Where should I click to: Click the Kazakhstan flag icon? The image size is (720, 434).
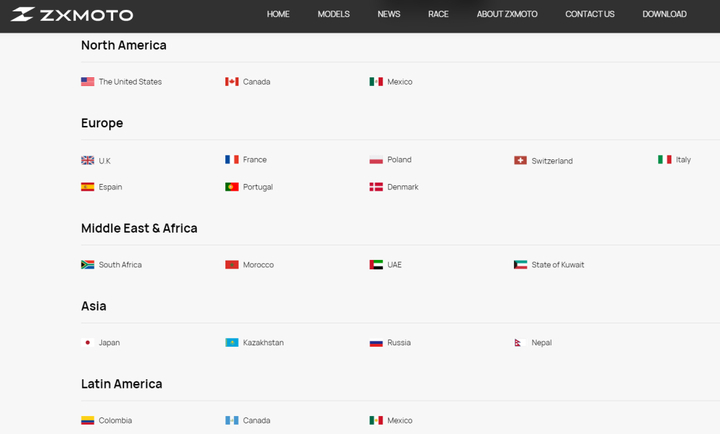point(232,343)
